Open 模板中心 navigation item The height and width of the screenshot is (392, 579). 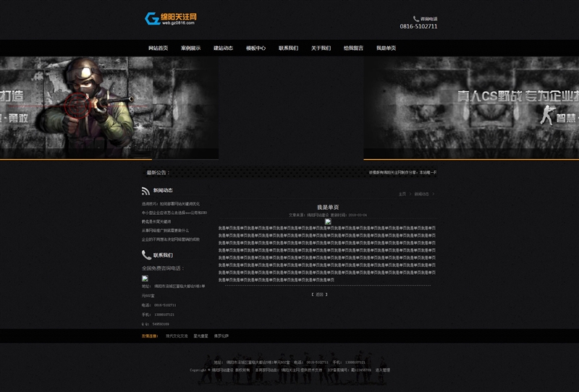pos(255,48)
